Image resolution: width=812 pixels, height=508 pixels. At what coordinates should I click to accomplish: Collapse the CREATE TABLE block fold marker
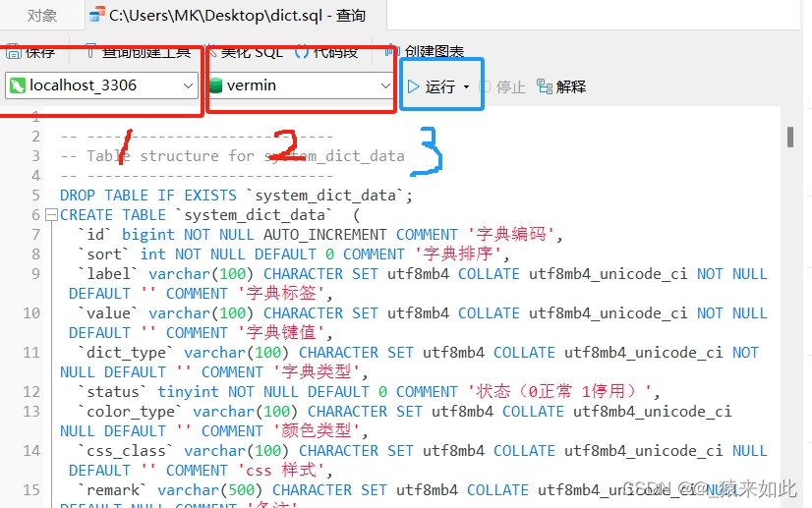pyautogui.click(x=51, y=215)
